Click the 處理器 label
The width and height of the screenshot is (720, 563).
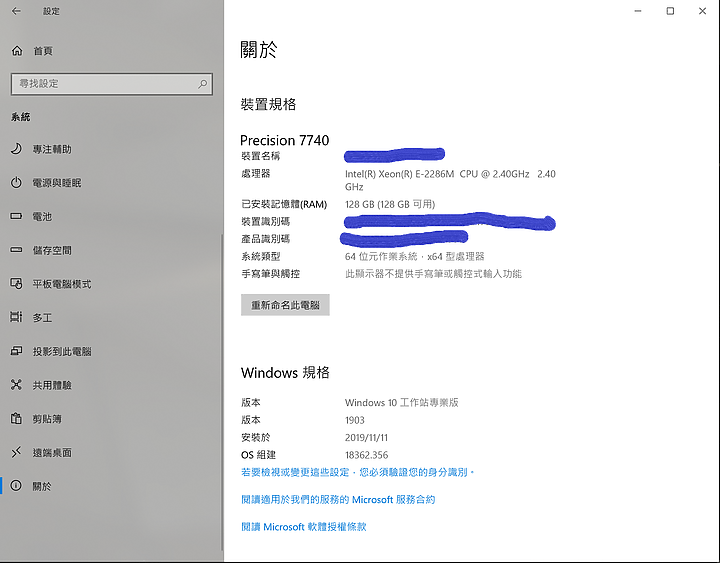pyautogui.click(x=256, y=174)
